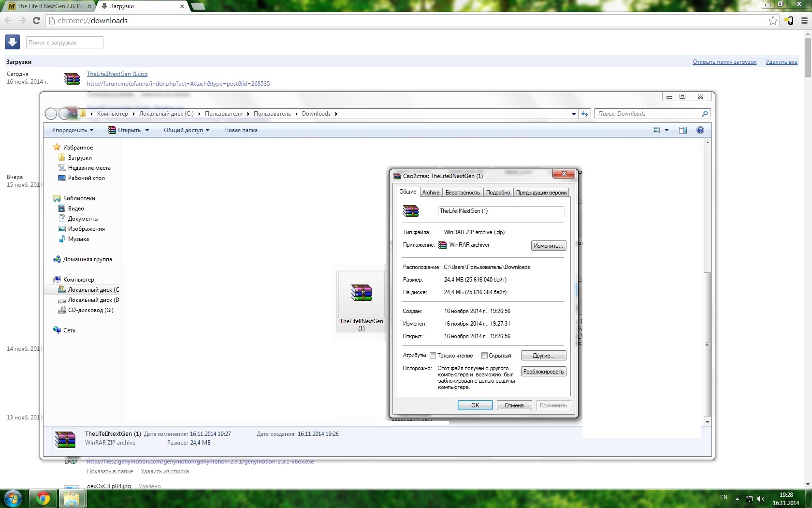Click the WinRAR icon in the Properties dialog
812x508 pixels.
click(411, 211)
